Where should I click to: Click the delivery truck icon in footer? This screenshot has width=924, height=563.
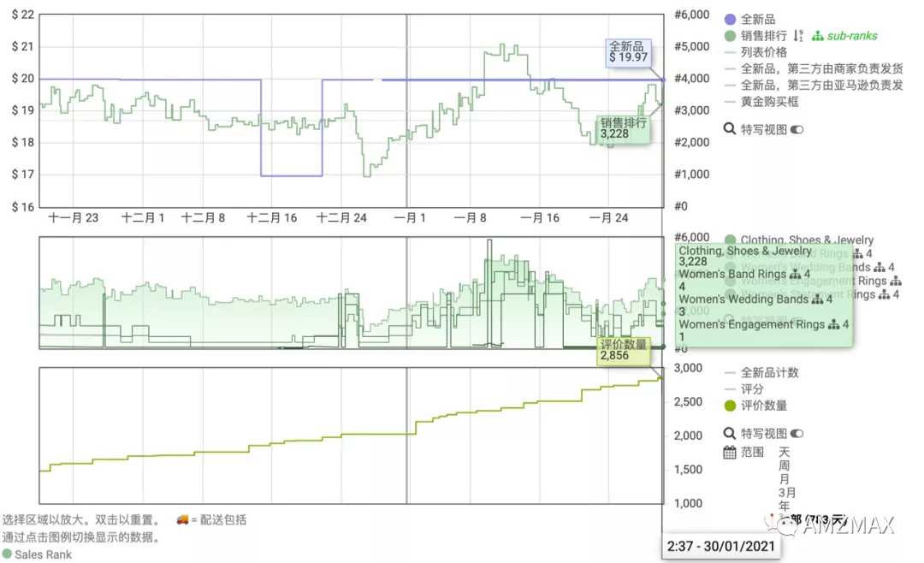pos(183,520)
